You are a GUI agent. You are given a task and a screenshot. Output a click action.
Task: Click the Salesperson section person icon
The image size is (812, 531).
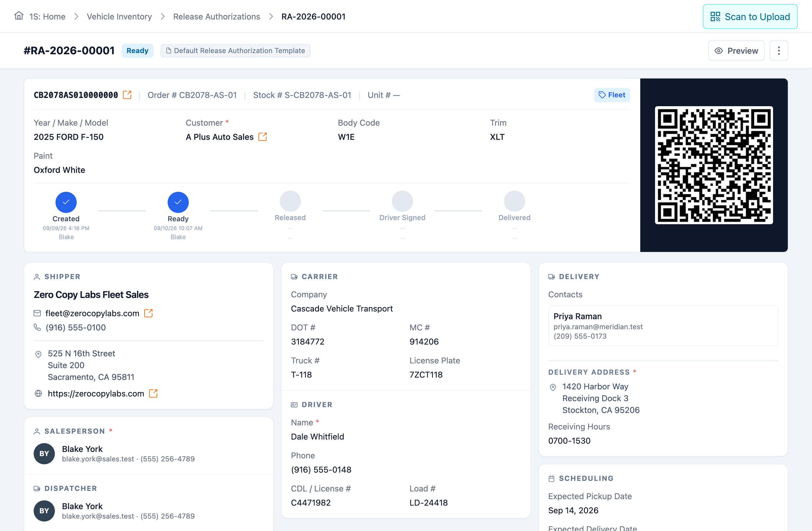[37, 431]
